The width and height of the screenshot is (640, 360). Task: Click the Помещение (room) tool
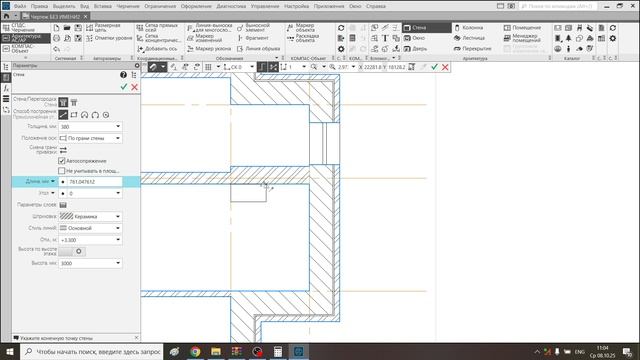pyautogui.click(x=522, y=27)
